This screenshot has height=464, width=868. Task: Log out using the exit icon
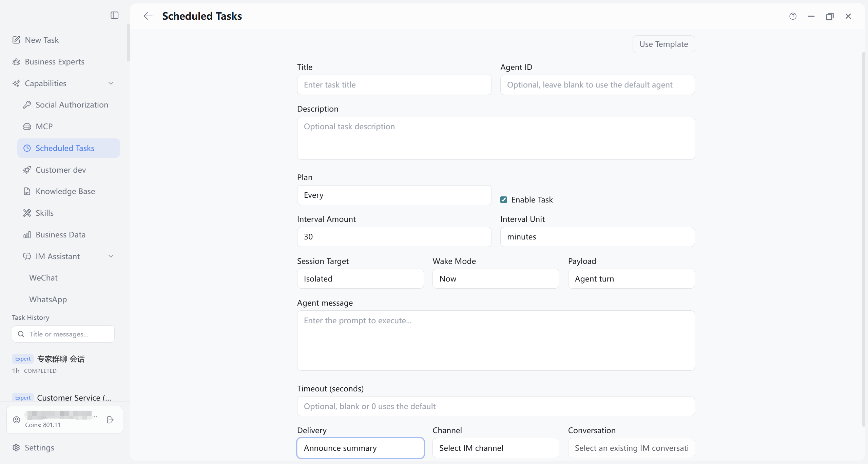110,420
